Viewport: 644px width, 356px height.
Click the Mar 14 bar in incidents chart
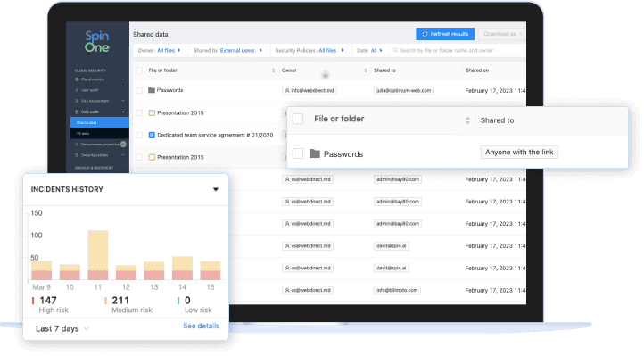pyautogui.click(x=182, y=269)
